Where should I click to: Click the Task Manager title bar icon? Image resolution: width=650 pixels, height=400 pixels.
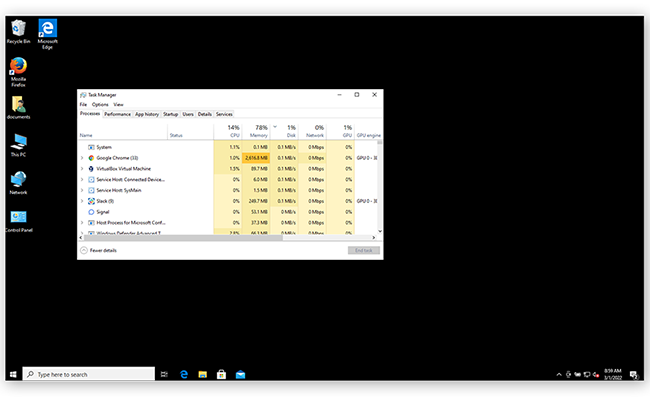(x=83, y=95)
